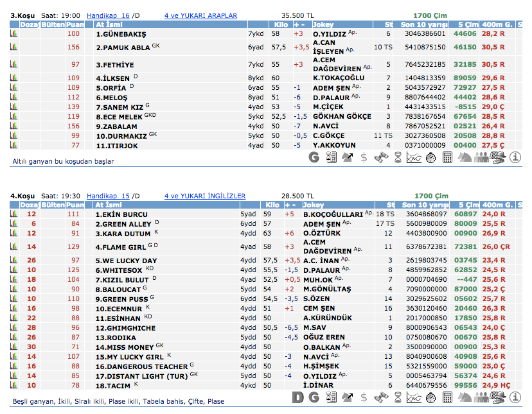
Task: Click the dollar sign icon under race 3
Action: click(x=364, y=157)
